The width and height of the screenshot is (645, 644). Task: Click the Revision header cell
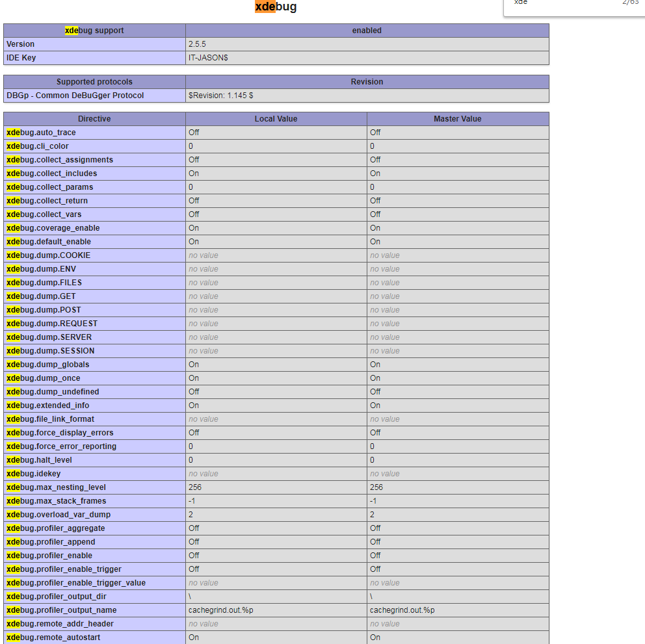[x=367, y=82]
